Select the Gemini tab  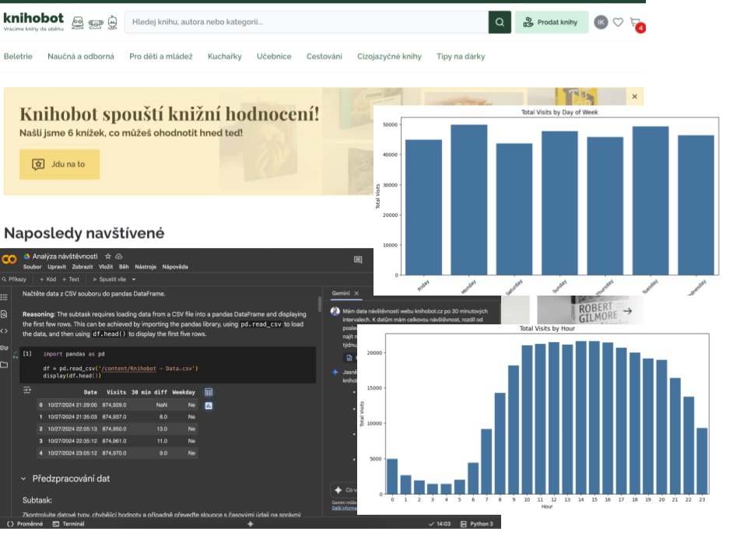[341, 293]
